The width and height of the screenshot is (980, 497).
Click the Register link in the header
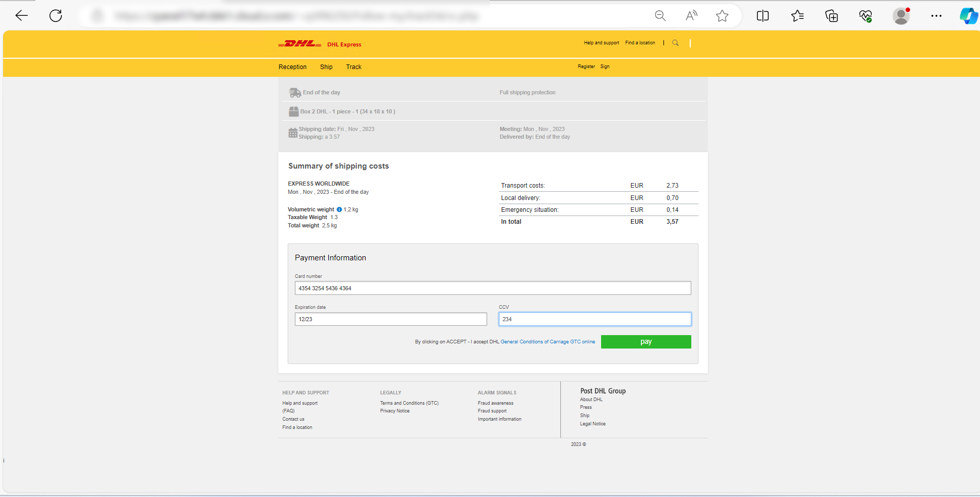[x=586, y=67]
